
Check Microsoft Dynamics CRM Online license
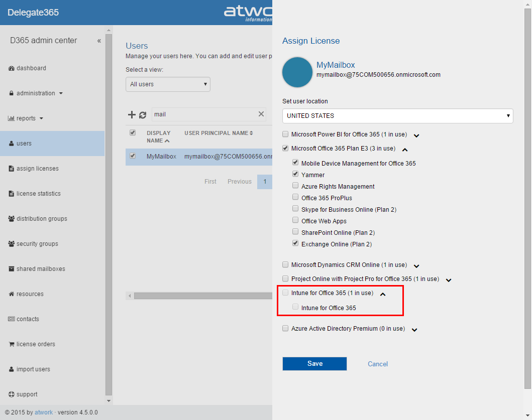click(x=285, y=264)
